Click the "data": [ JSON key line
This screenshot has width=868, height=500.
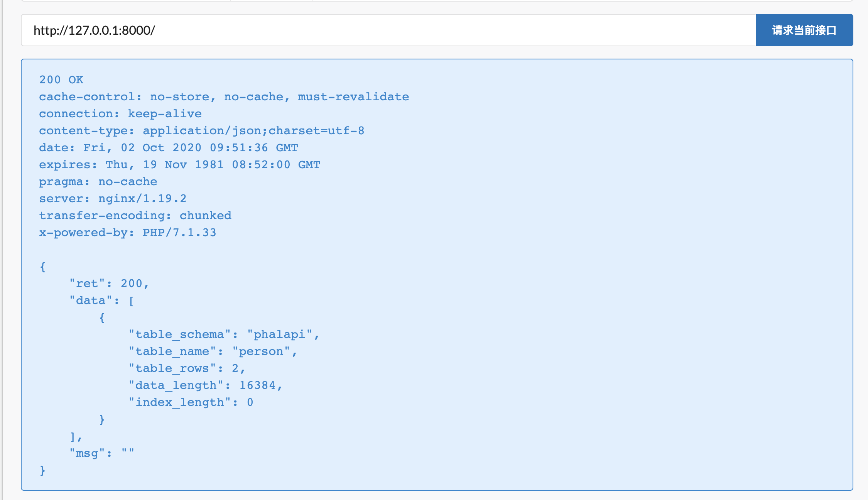tap(101, 301)
